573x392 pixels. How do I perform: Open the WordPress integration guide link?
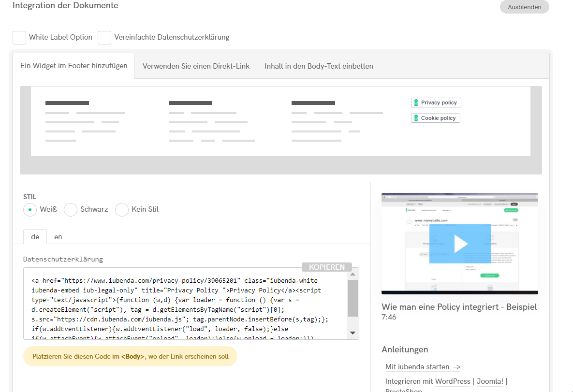[x=453, y=381]
